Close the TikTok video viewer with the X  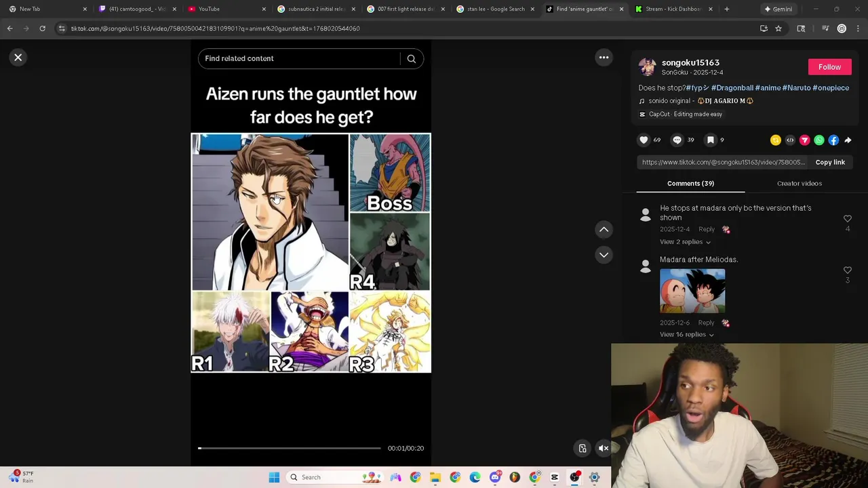tap(18, 58)
